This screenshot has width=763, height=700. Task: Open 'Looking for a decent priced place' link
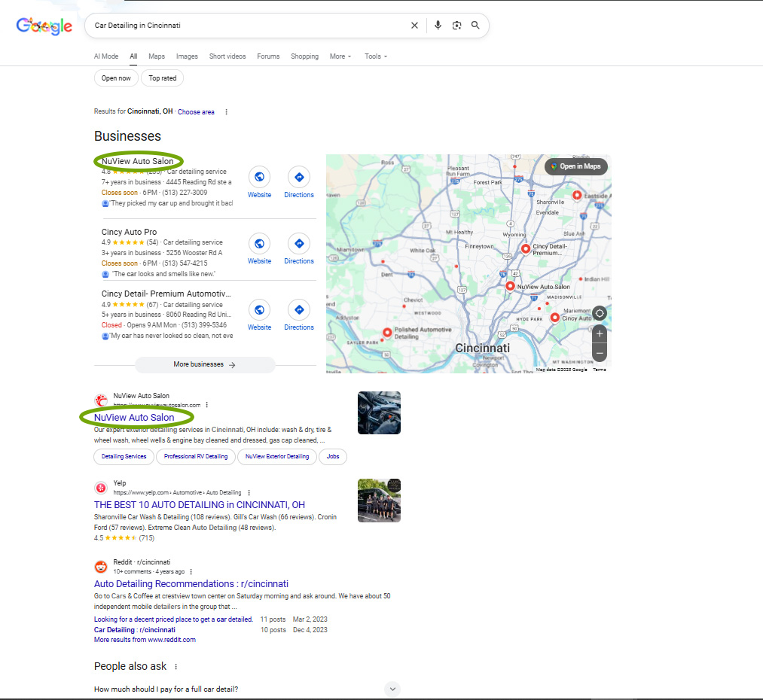coord(174,619)
